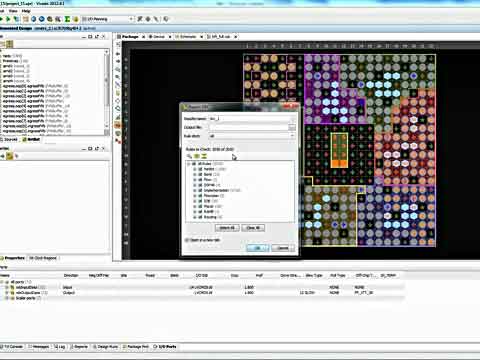Switch to the Device tab
This screenshot has height=360, width=480.
pyautogui.click(x=157, y=36)
